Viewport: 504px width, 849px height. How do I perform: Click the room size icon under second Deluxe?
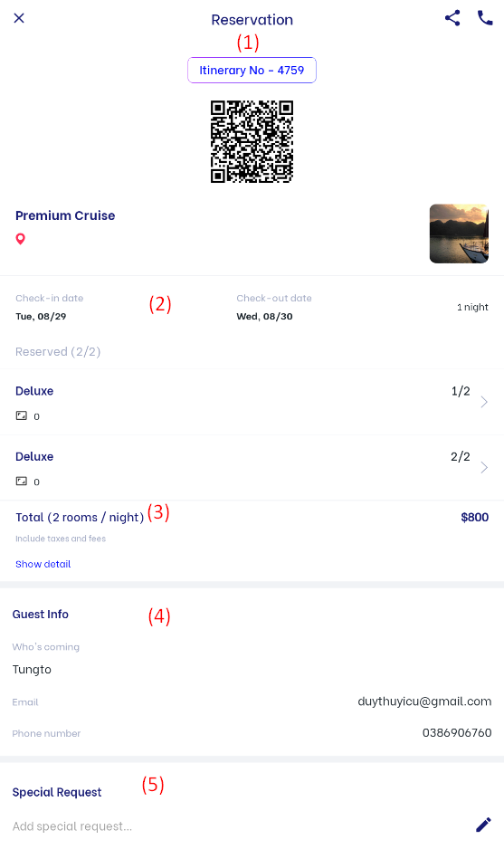coord(21,481)
